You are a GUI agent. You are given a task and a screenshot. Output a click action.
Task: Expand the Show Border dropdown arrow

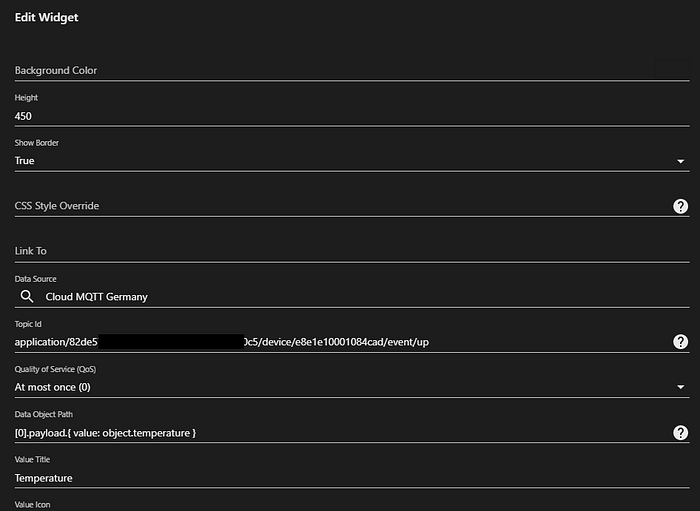680,161
